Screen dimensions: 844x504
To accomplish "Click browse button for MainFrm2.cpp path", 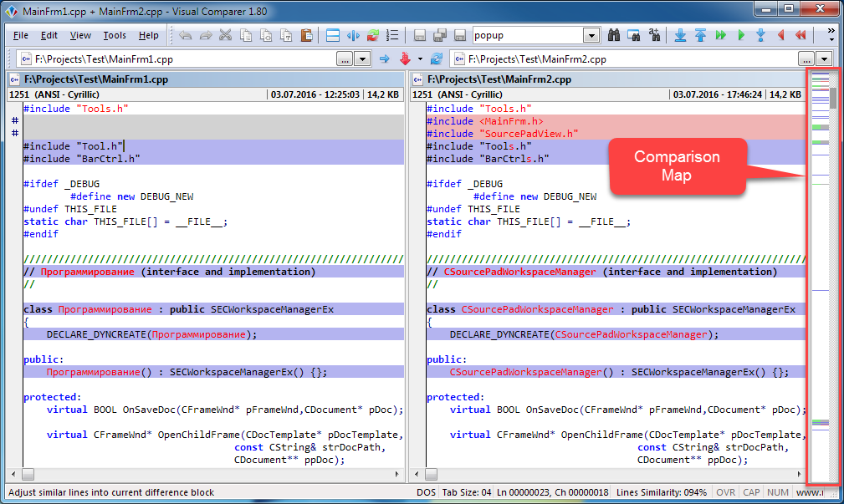I will tap(806, 59).
